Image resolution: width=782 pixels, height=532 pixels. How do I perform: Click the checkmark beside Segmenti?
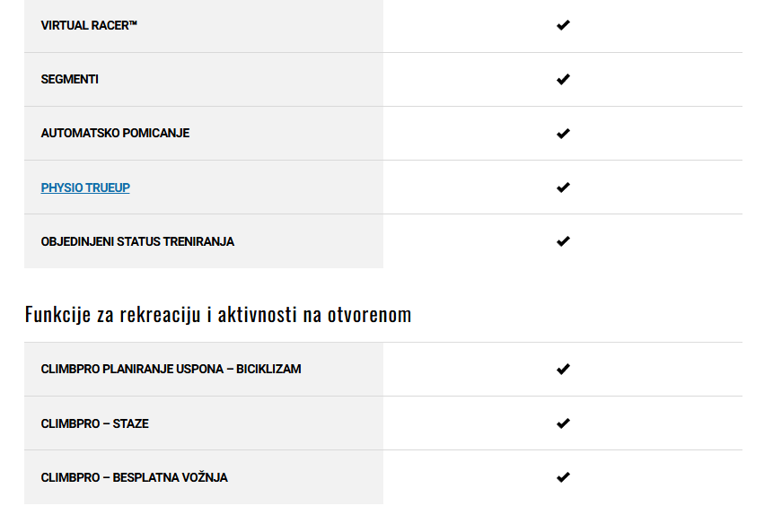[563, 79]
